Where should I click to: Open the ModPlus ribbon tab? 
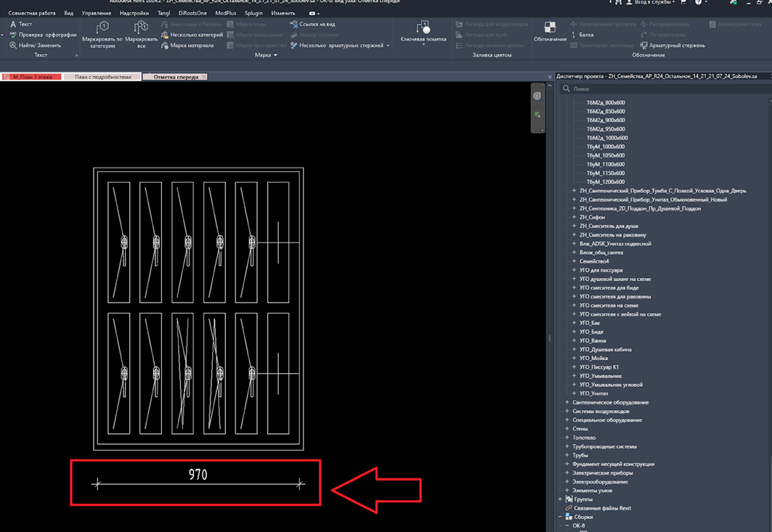coord(225,13)
